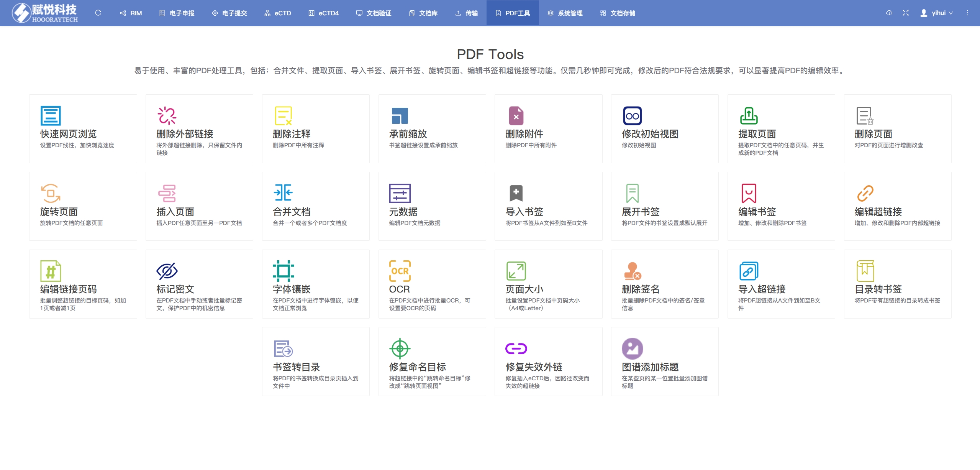Open the 图谱添加标题 tool title
The image size is (980, 470).
pos(650,367)
